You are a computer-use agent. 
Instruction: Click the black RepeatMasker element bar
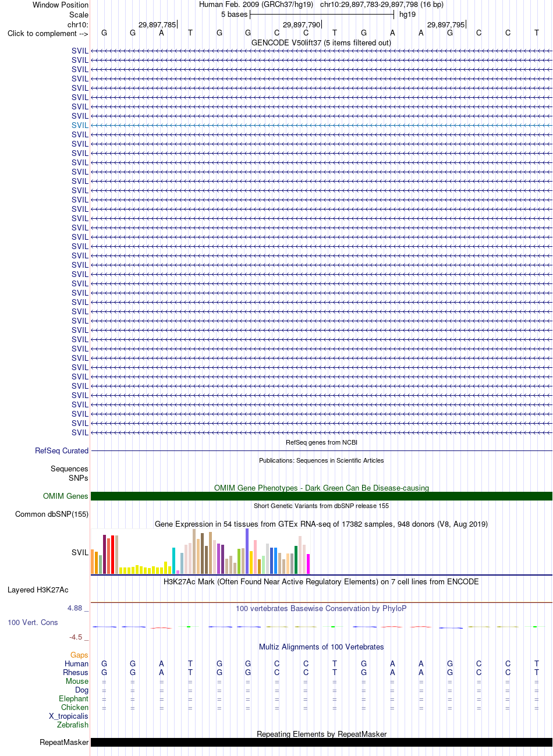coord(321,742)
